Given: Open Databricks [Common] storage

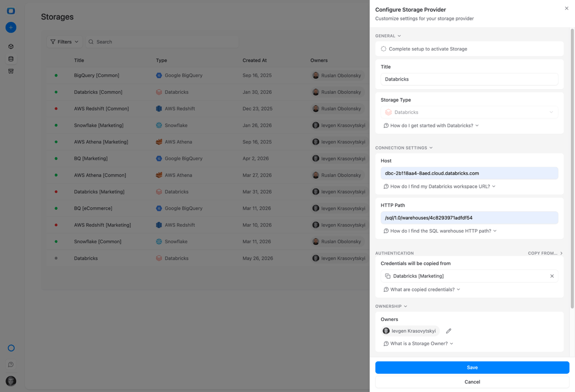Looking at the screenshot, I should (98, 92).
